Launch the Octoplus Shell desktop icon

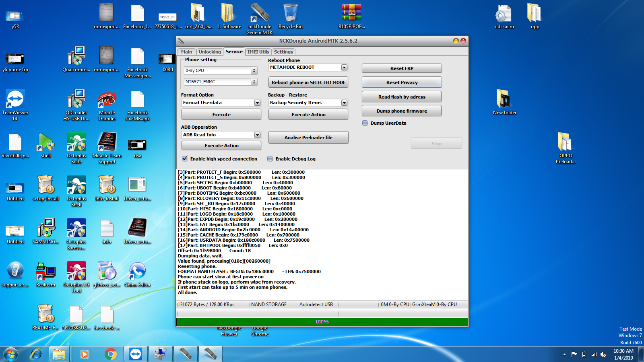coord(76,191)
